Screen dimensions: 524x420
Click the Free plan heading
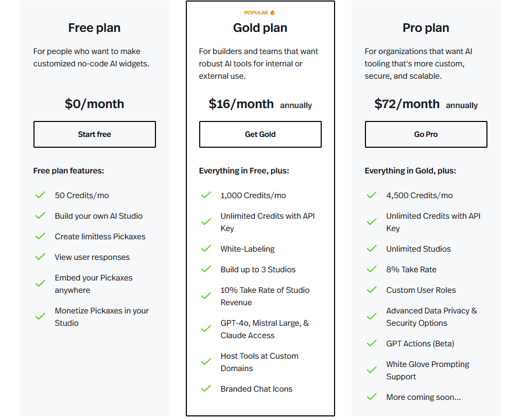pyautogui.click(x=94, y=28)
